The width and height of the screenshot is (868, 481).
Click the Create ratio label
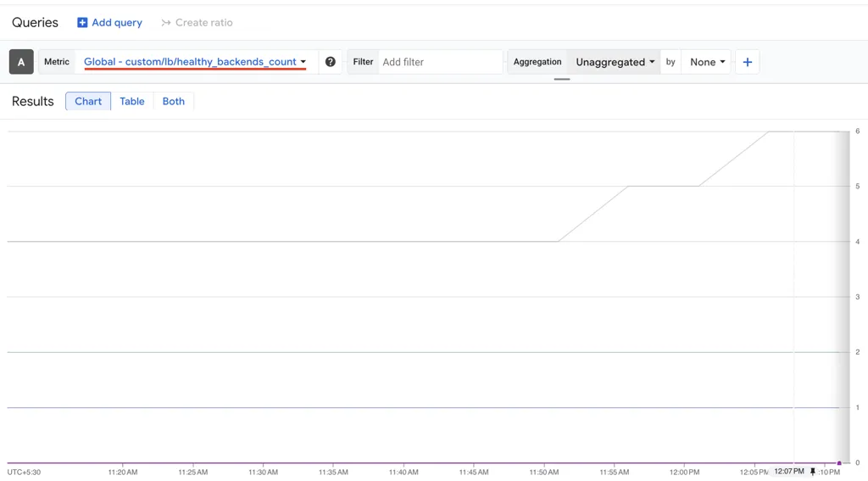(203, 23)
